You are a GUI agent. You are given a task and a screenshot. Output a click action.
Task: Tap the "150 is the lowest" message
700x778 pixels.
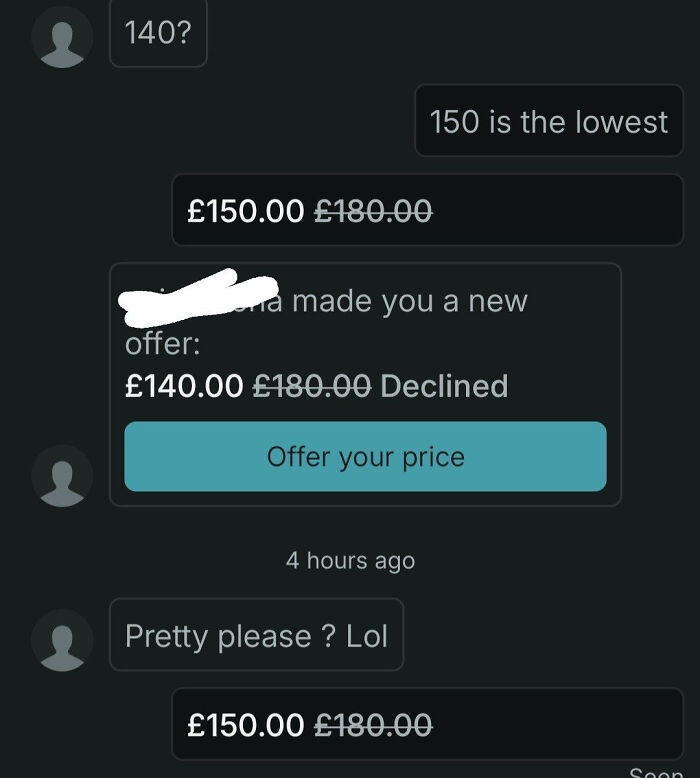pos(548,122)
